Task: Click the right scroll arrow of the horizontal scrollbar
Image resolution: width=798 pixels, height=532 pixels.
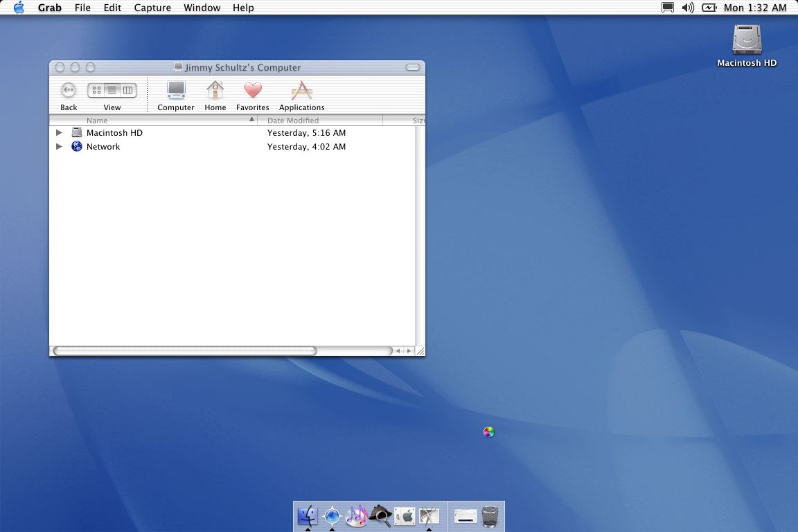Action: pos(409,351)
